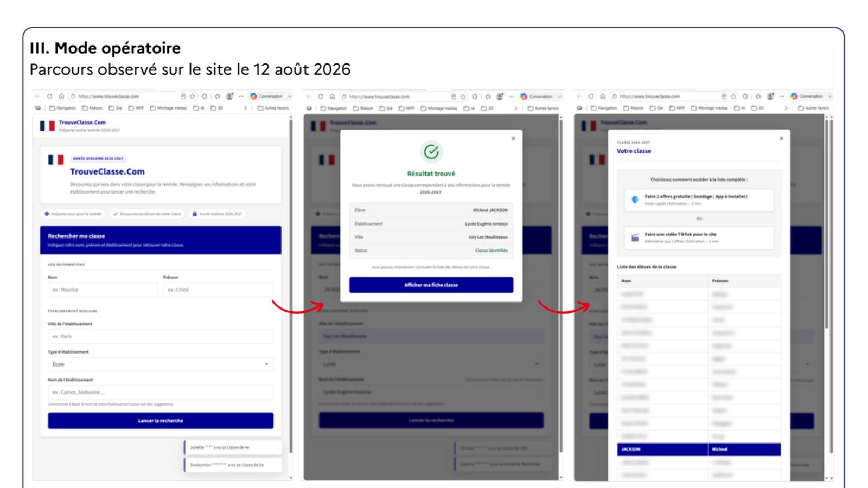Screen dimensions: 868x488
Task: Open the WPP favorites folder in second screenshot
Action: click(x=407, y=108)
